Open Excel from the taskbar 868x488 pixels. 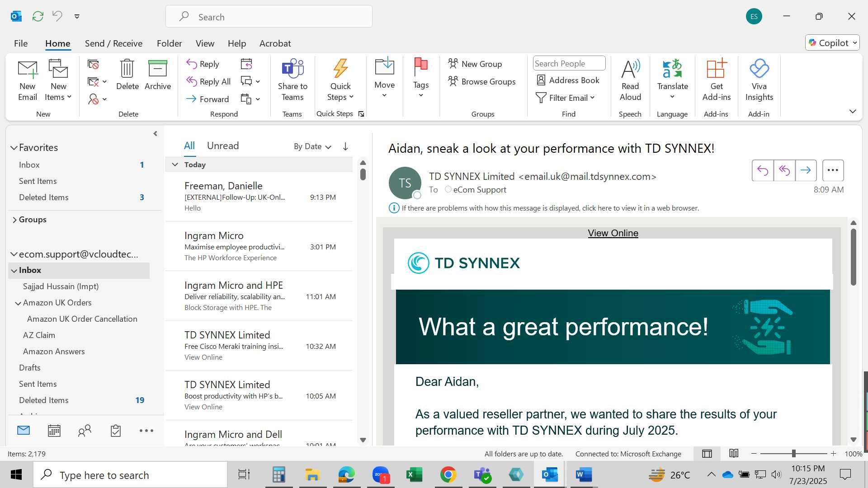tap(414, 474)
